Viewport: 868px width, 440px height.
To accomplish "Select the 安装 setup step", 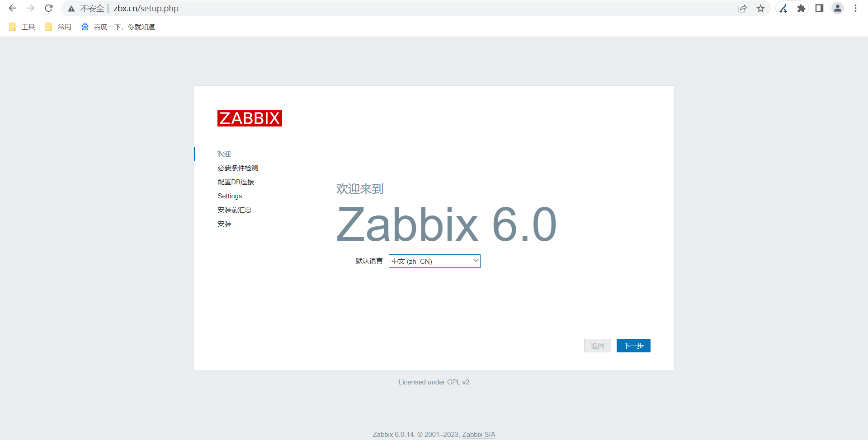I will (224, 224).
